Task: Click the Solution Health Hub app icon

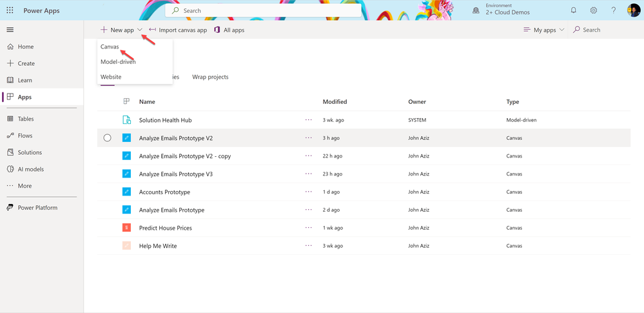Action: pyautogui.click(x=126, y=120)
